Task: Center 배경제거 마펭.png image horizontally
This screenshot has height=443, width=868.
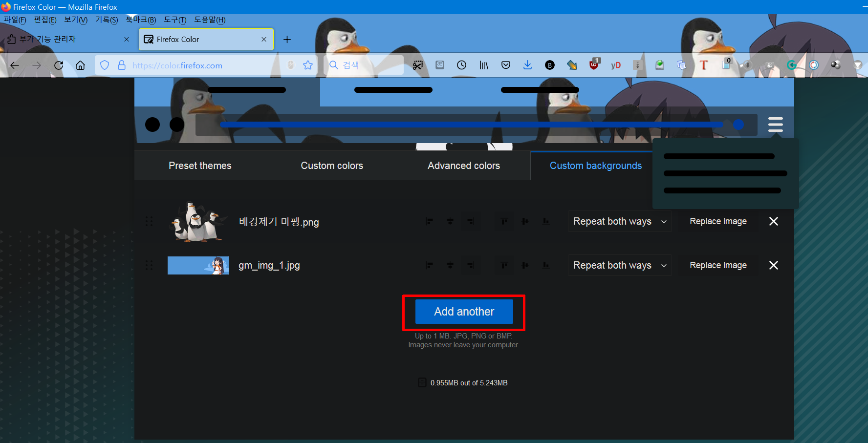Action: [x=450, y=221]
